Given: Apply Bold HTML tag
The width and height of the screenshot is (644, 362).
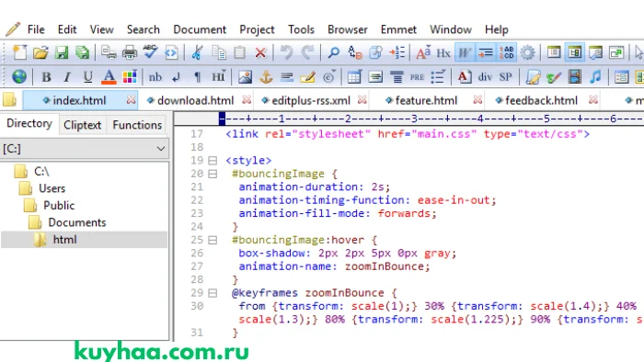Looking at the screenshot, I should tap(46, 76).
